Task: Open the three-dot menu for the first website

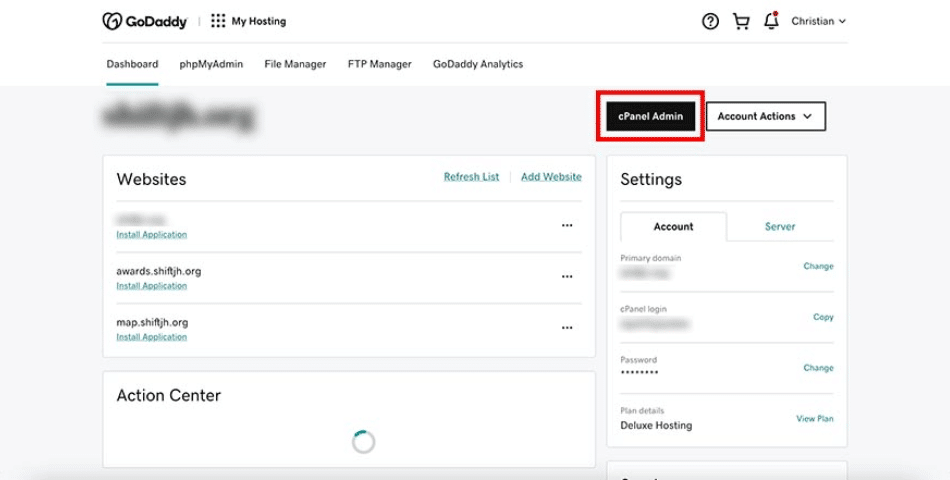Action: [x=567, y=225]
